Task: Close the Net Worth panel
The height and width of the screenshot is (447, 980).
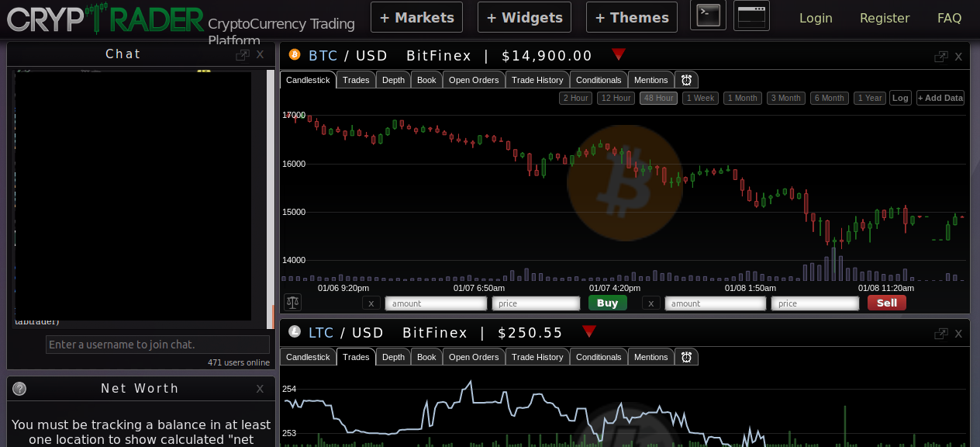Action: [x=260, y=388]
